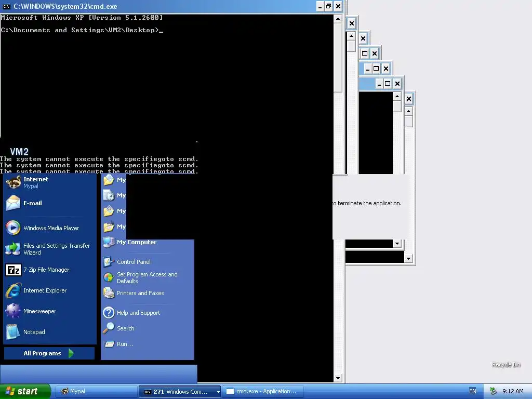Click the Printers and Faxes icon
This screenshot has width=532, height=399.
[x=109, y=293]
